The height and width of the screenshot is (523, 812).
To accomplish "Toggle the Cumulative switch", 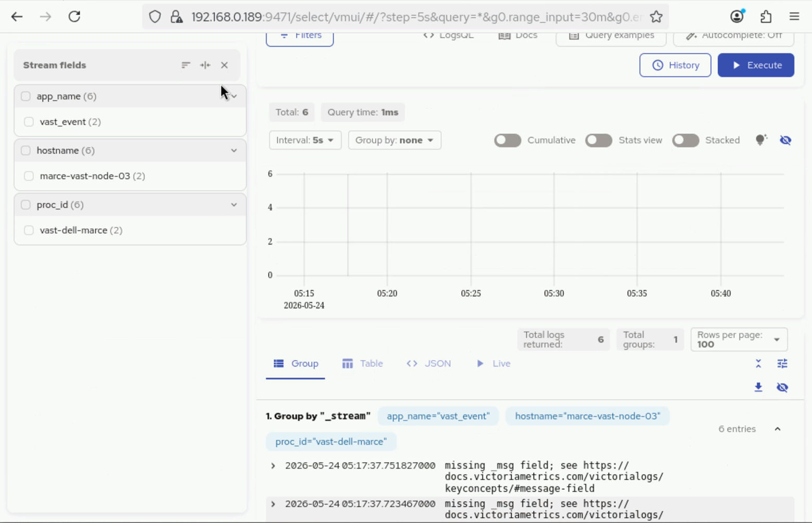I will click(x=508, y=141).
